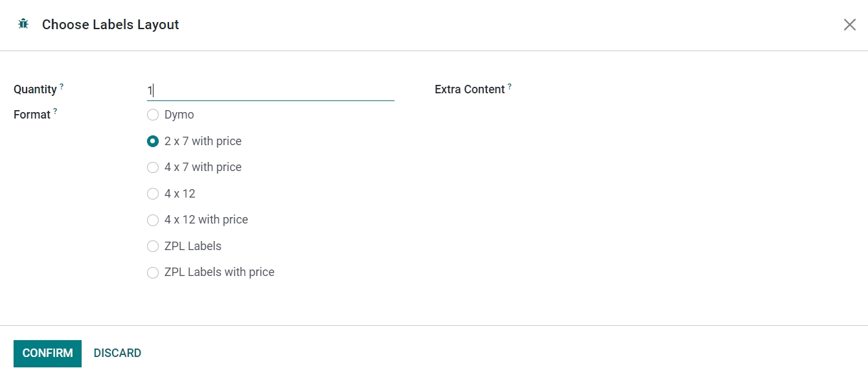Click into the Quantity input field

pos(271,91)
